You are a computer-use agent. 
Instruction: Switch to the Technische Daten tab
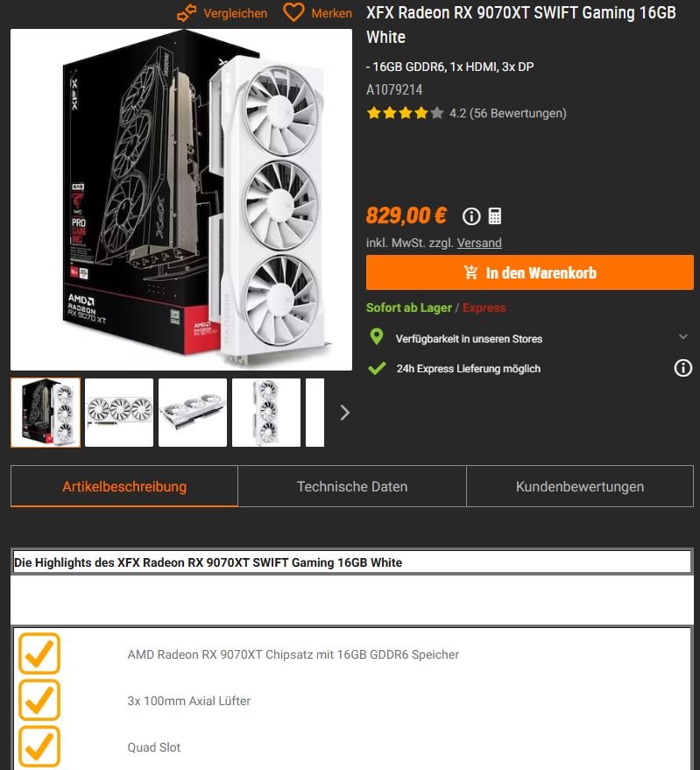(x=352, y=486)
